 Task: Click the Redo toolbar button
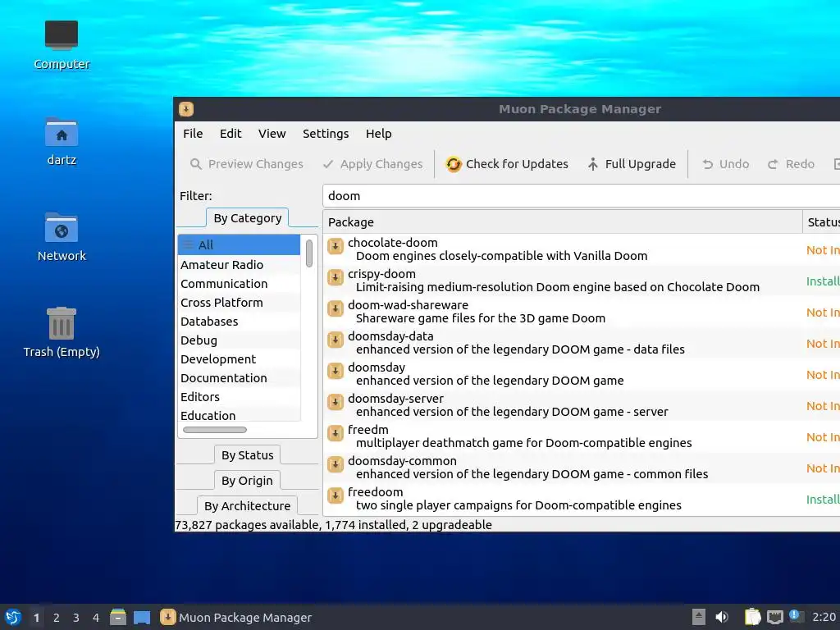(792, 164)
